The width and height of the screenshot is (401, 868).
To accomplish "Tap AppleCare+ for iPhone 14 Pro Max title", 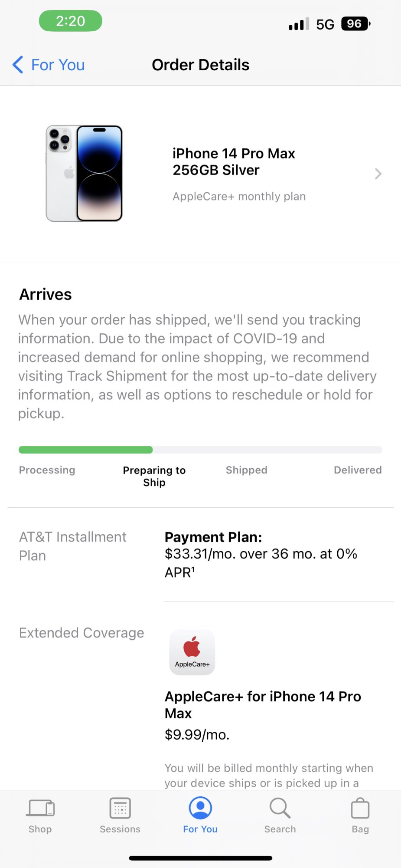I will (x=263, y=705).
